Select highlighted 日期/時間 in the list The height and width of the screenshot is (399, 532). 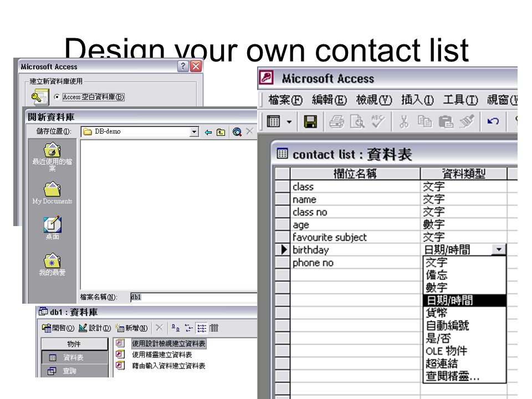coord(464,300)
